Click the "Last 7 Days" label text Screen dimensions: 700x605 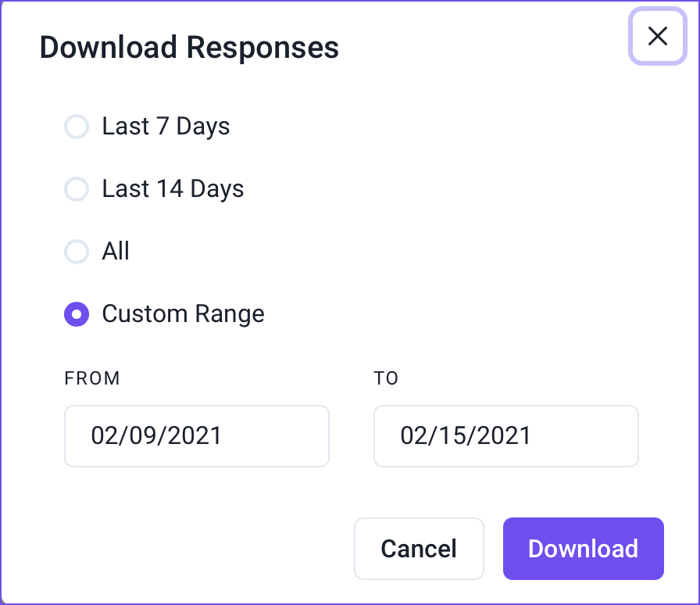[x=166, y=127]
